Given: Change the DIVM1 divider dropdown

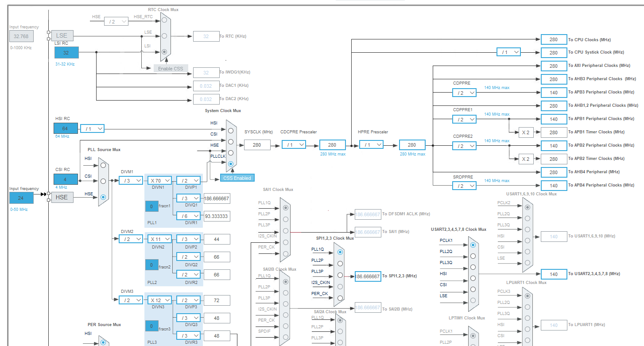Looking at the screenshot, I should pos(130,180).
